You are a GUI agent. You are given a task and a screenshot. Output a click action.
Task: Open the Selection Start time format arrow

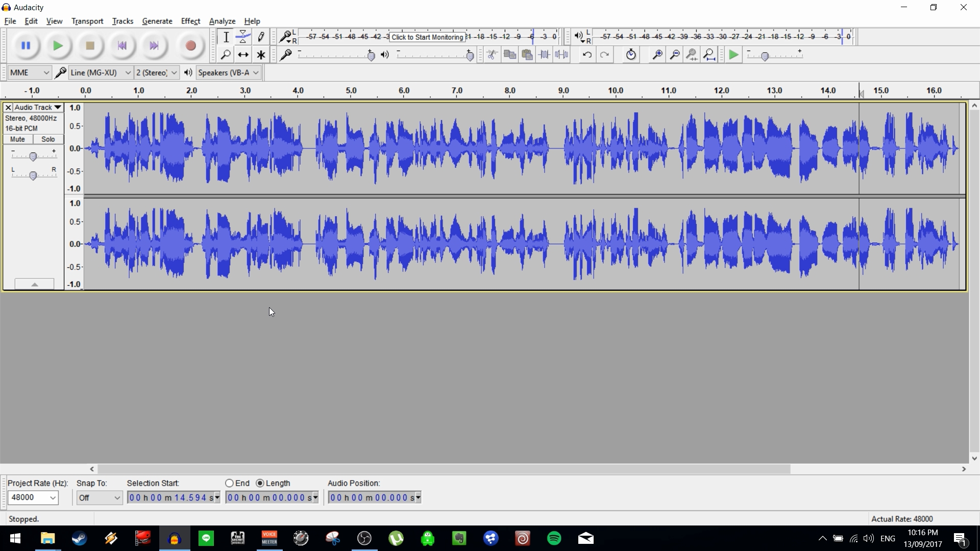pos(217,497)
